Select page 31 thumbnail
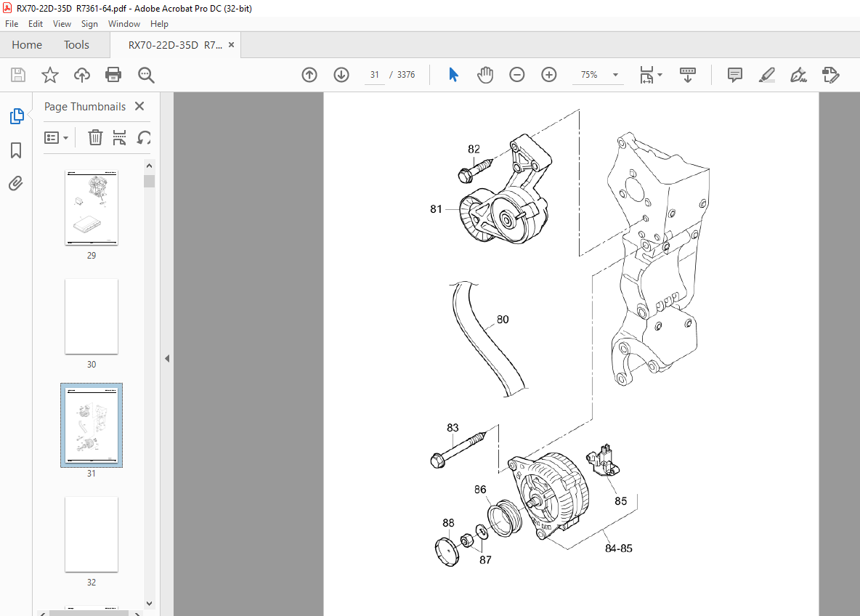Screen dimensions: 860x616 (x=91, y=425)
